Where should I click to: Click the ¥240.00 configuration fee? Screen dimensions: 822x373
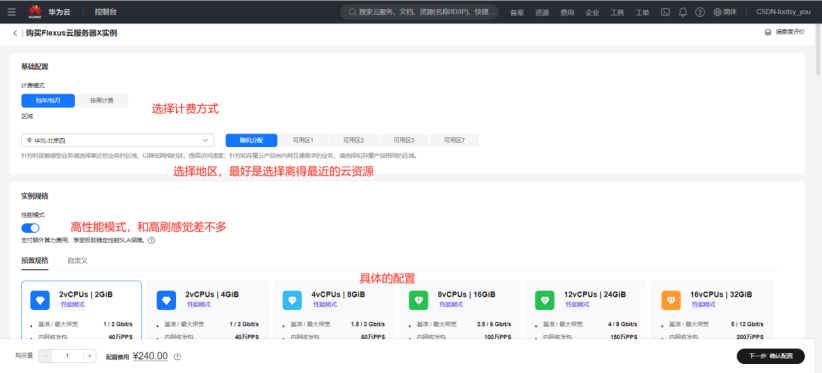[x=150, y=356]
